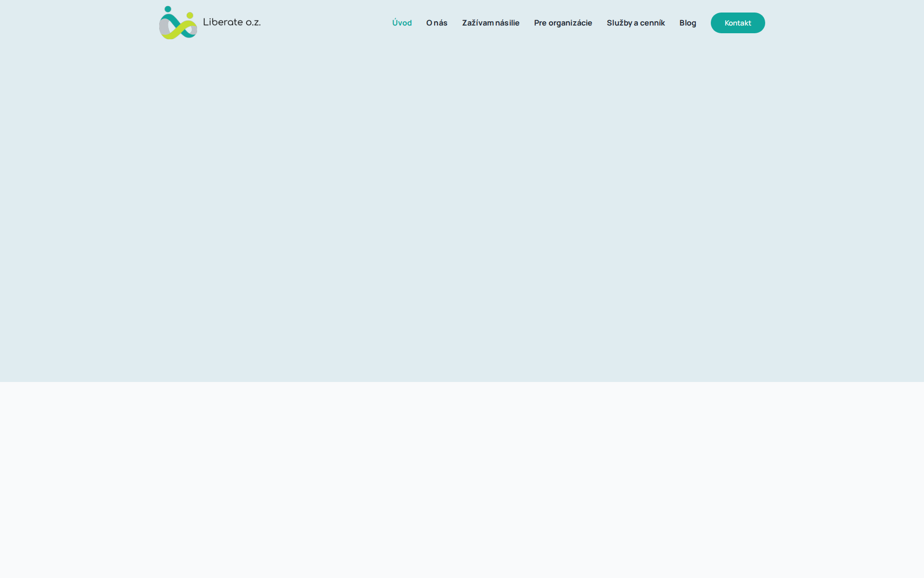Open the Zažívam násilie menu item
Image resolution: width=924 pixels, height=578 pixels.
click(490, 23)
